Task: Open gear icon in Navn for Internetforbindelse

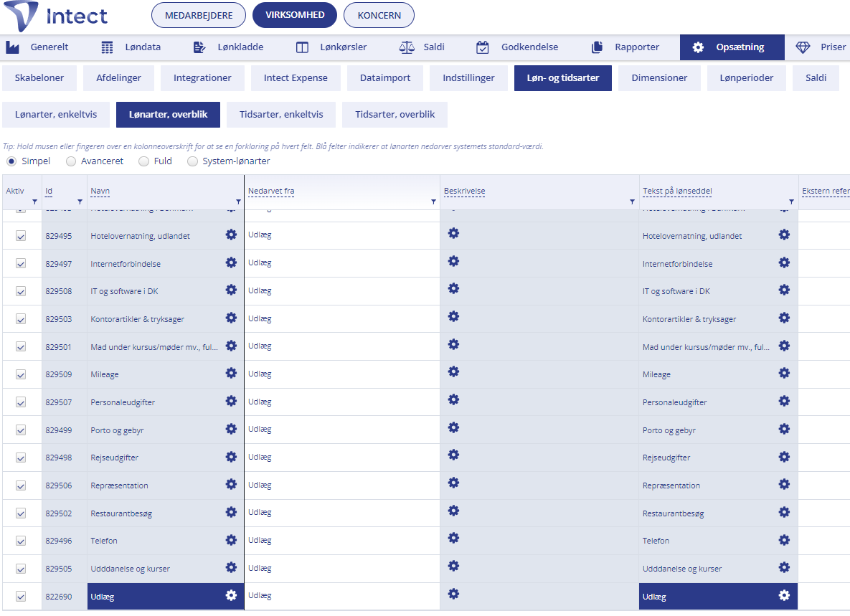Action: coord(231,262)
